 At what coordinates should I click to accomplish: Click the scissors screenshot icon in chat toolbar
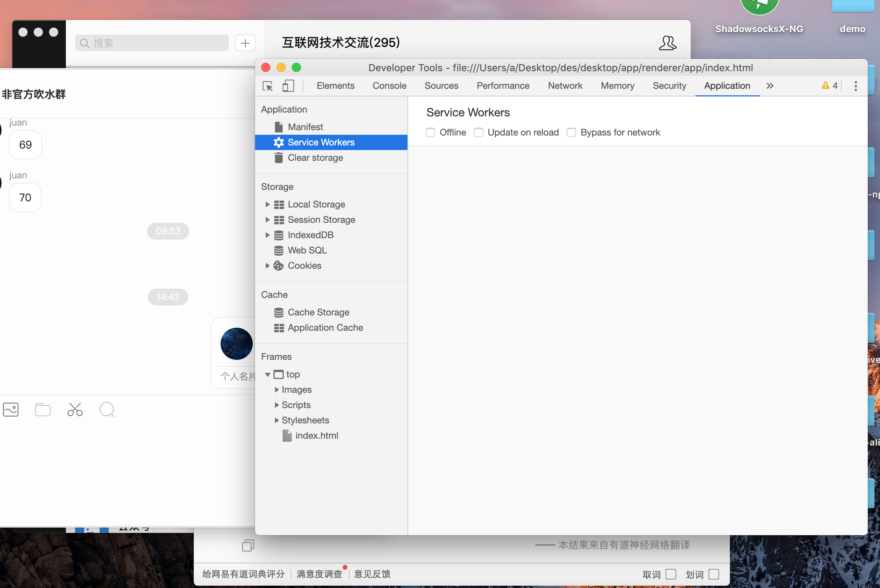pos(74,409)
